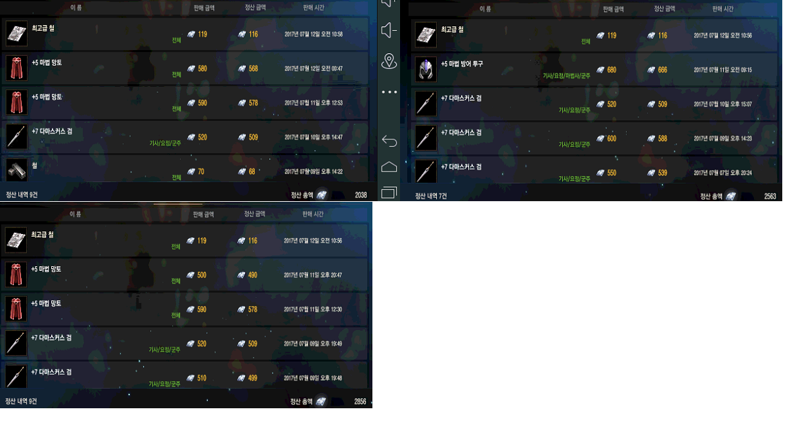Image resolution: width=800 pixels, height=426 pixels.
Task: Tap the Android home button icon
Action: coord(389,167)
